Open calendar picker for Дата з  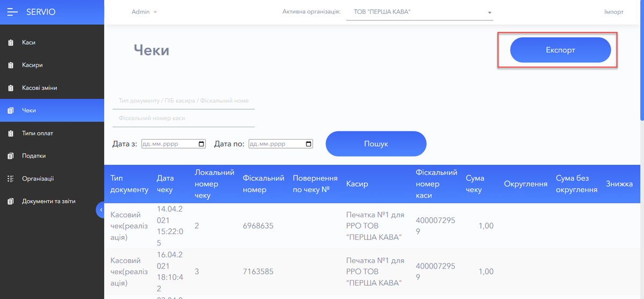[201, 144]
